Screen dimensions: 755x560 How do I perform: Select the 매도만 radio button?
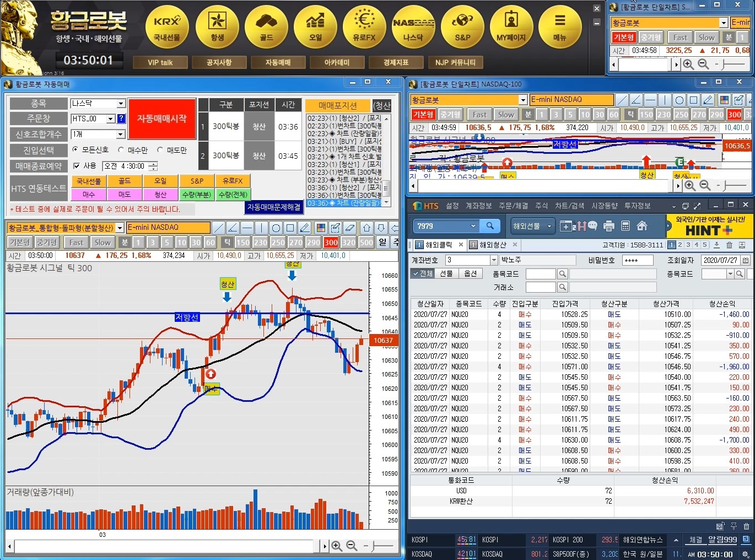[160, 150]
